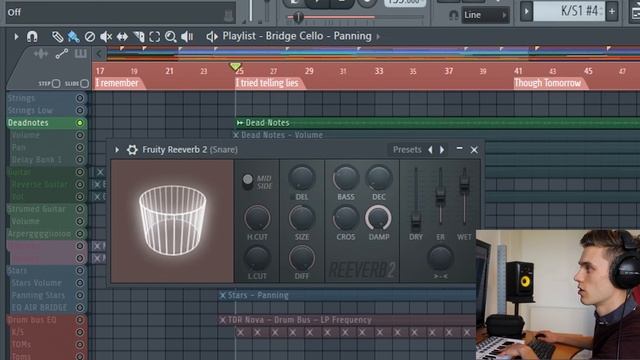The width and height of the screenshot is (640, 360).
Task: Click the SIZE knob in Reeverb
Action: [302, 218]
